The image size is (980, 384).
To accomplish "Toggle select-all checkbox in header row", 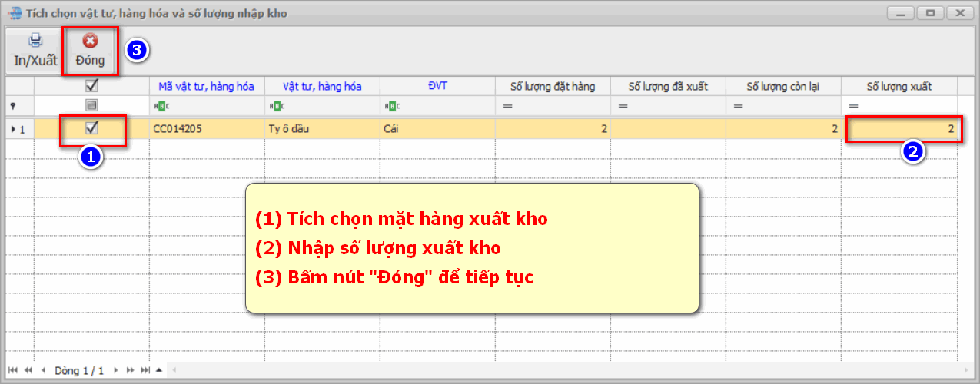I will click(91, 86).
